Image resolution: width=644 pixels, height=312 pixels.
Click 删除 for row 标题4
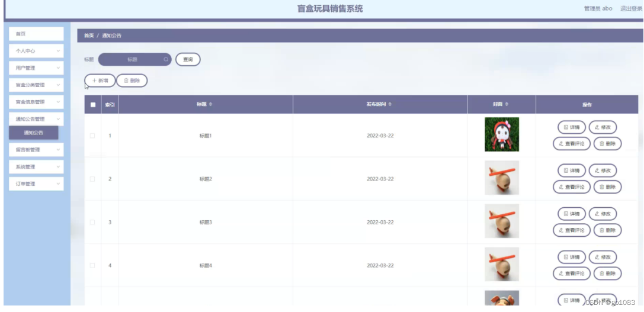tap(607, 274)
